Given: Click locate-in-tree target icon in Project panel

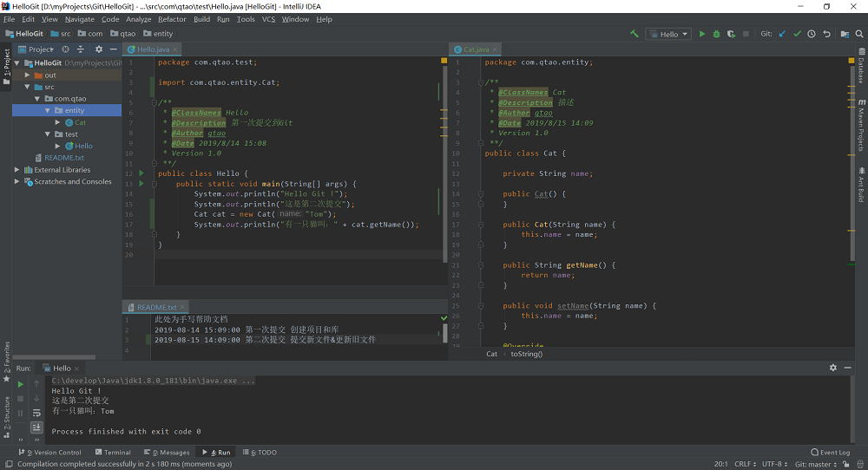Looking at the screenshot, I should click(65, 49).
